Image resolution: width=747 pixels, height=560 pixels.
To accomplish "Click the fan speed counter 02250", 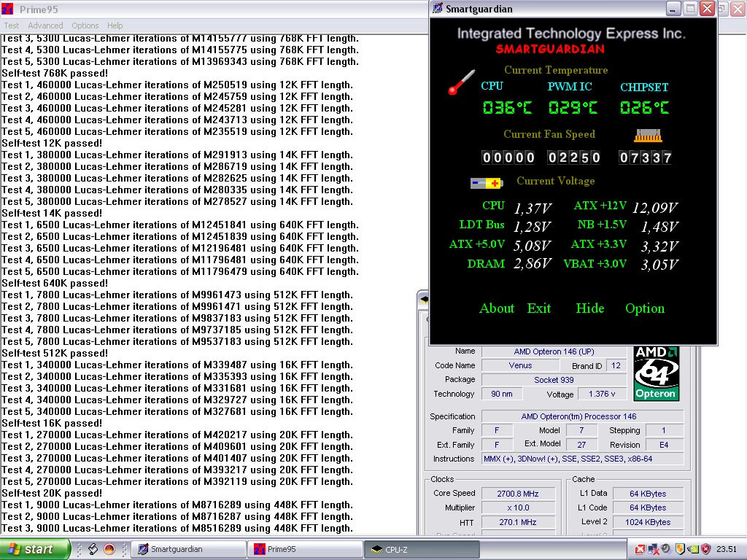I will [573, 157].
